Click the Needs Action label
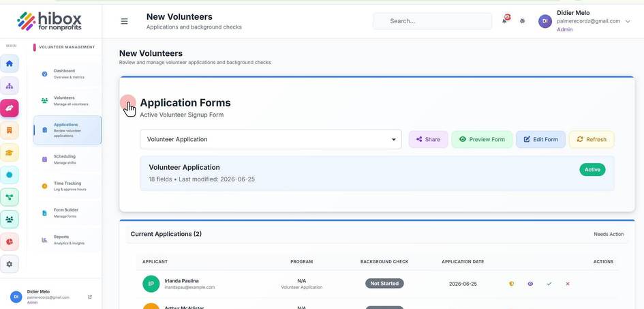Screen dimensions: 644x309 point(609,234)
